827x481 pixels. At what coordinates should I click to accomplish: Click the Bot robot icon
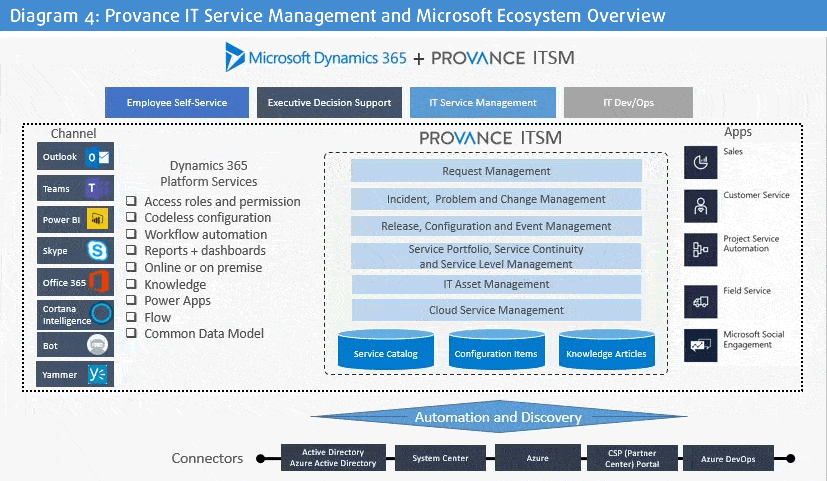tap(98, 345)
